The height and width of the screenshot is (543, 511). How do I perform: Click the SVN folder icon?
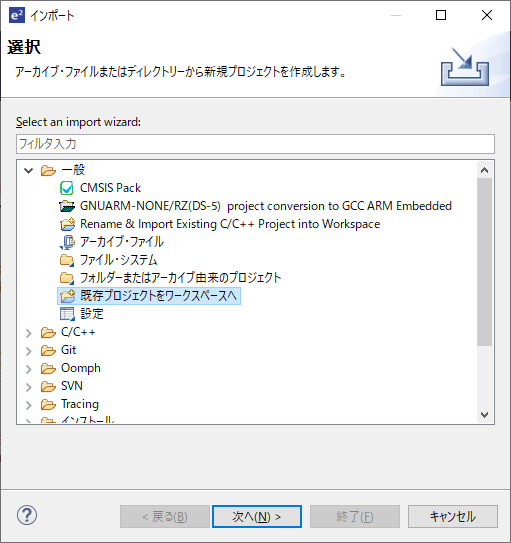[48, 386]
